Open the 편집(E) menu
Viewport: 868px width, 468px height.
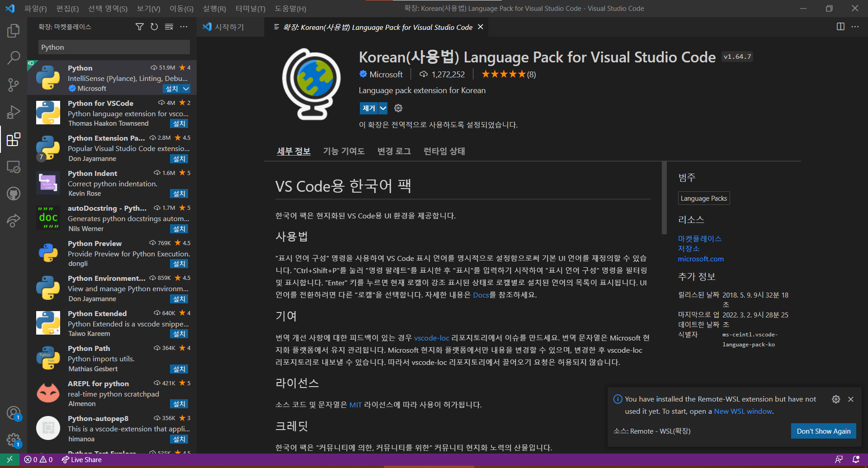pos(67,9)
